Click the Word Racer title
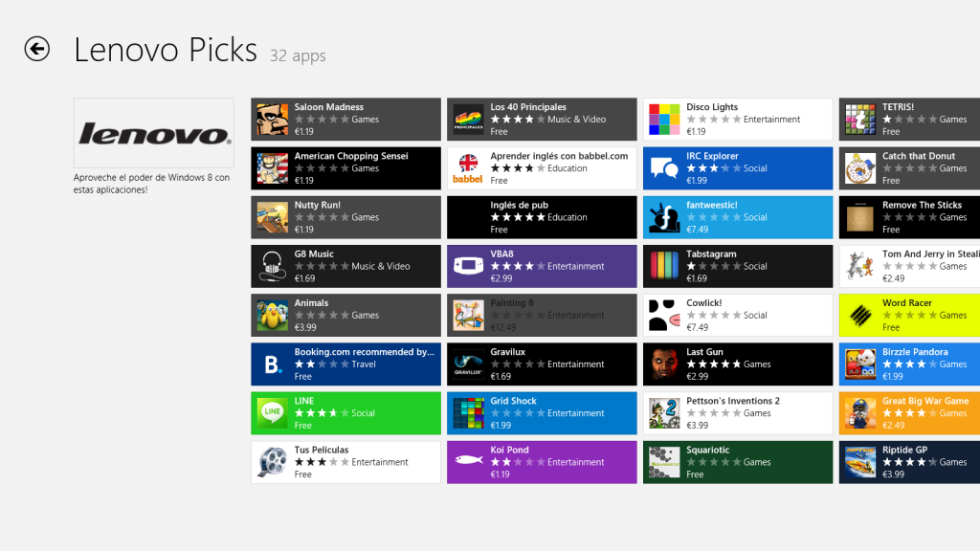The width and height of the screenshot is (980, 551). tap(907, 303)
